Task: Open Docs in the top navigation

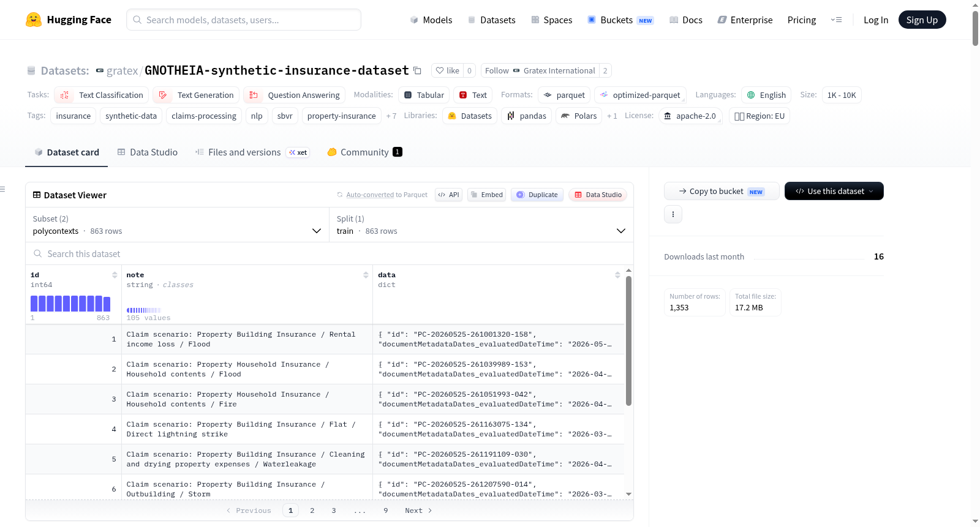Action: point(686,20)
